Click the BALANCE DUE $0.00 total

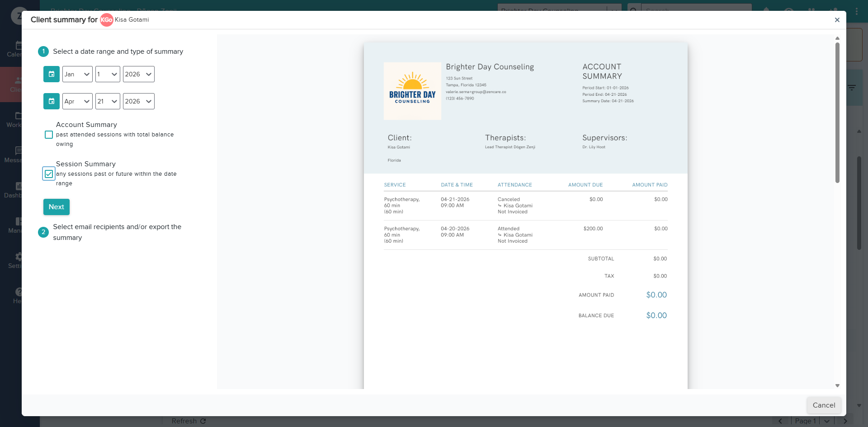click(656, 315)
